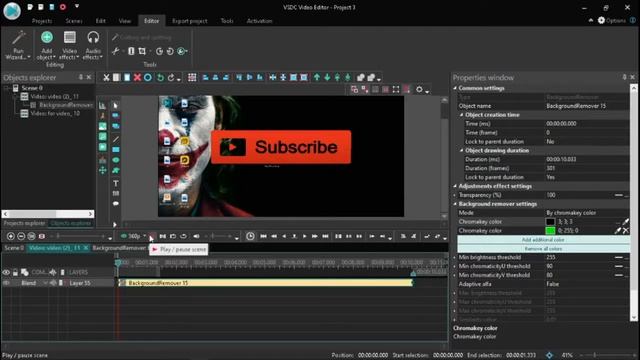
Task: Open the View menu tab
Action: click(x=125, y=21)
